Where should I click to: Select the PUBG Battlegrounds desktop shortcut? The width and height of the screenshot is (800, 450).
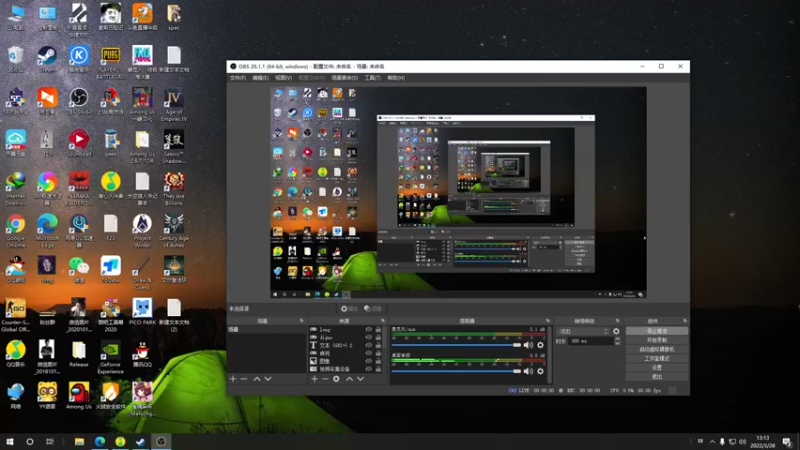point(111,62)
